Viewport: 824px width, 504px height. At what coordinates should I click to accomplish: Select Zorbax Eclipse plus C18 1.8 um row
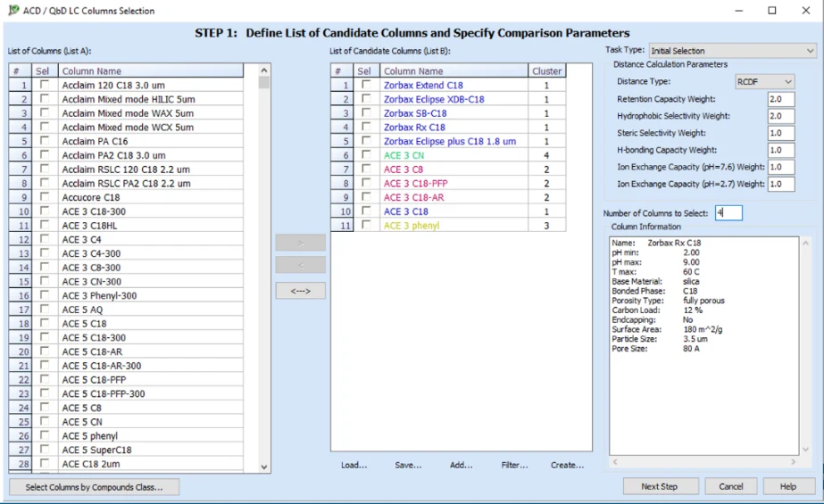448,141
